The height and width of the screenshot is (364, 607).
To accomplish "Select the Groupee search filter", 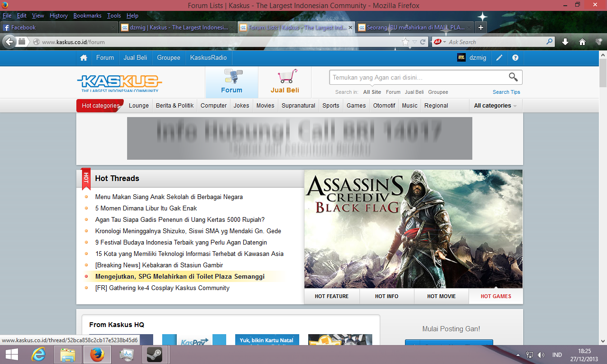I will [438, 92].
